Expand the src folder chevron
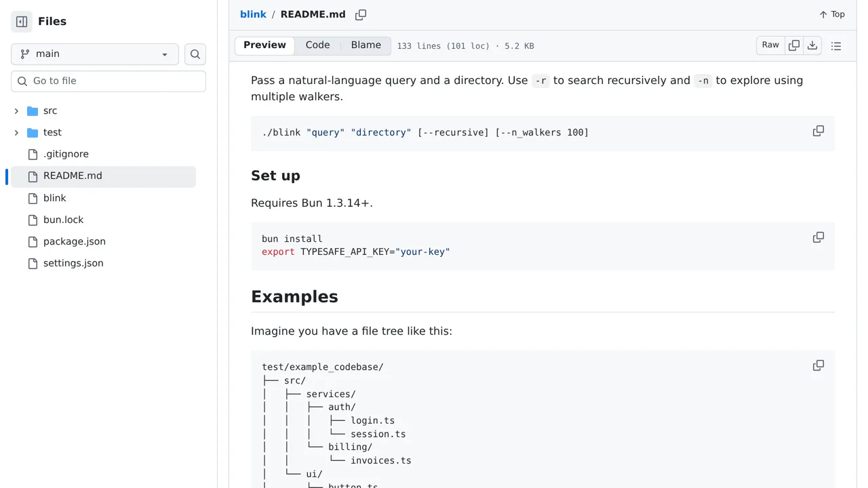This screenshot has width=868, height=488. coord(16,110)
